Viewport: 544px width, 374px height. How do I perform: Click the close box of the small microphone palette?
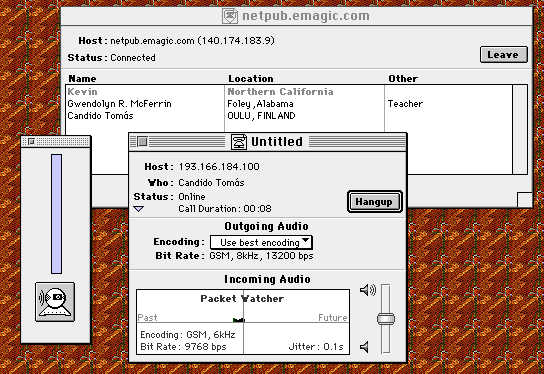[31, 142]
